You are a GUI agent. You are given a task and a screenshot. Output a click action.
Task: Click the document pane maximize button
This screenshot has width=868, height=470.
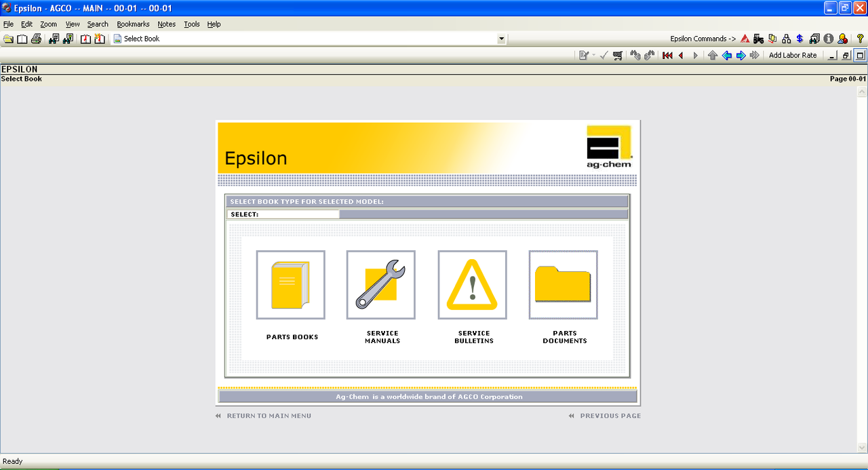pyautogui.click(x=860, y=56)
